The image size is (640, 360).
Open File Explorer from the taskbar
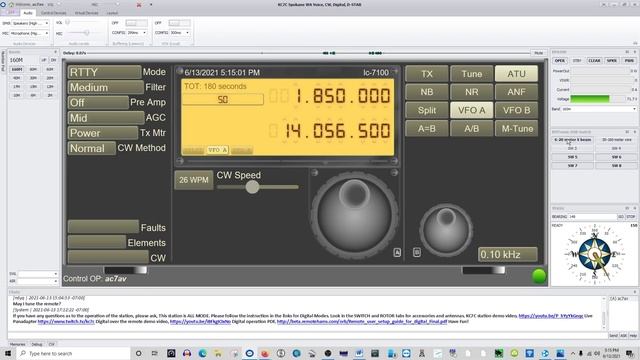pyautogui.click(x=218, y=353)
